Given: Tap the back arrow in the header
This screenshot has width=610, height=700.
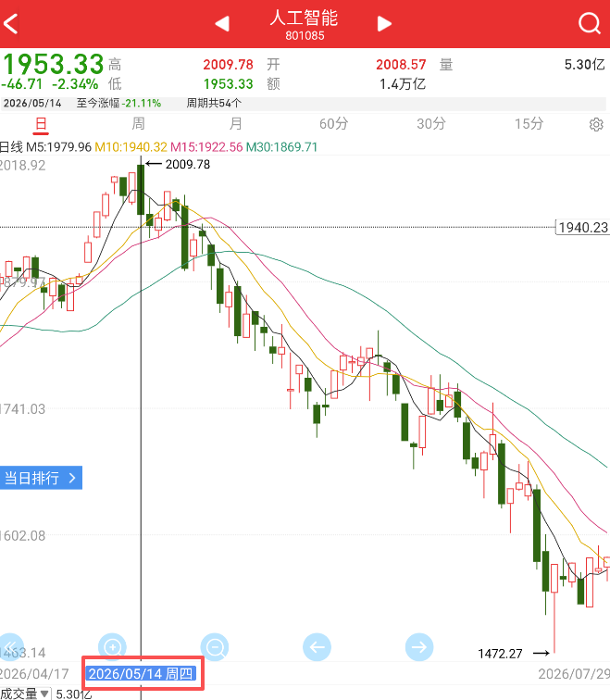Looking at the screenshot, I should (11, 24).
